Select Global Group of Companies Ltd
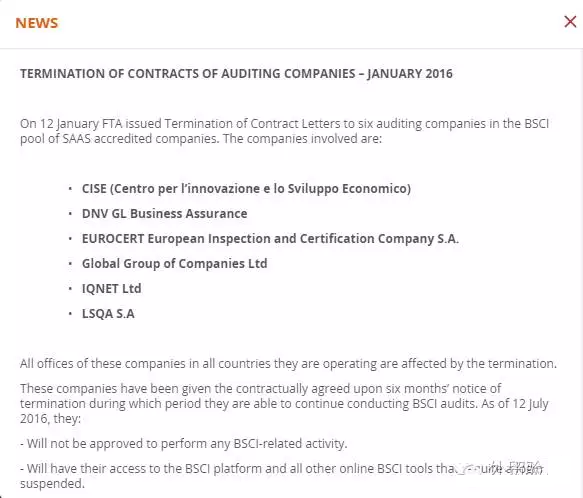The height and width of the screenshot is (498, 583). (x=174, y=263)
